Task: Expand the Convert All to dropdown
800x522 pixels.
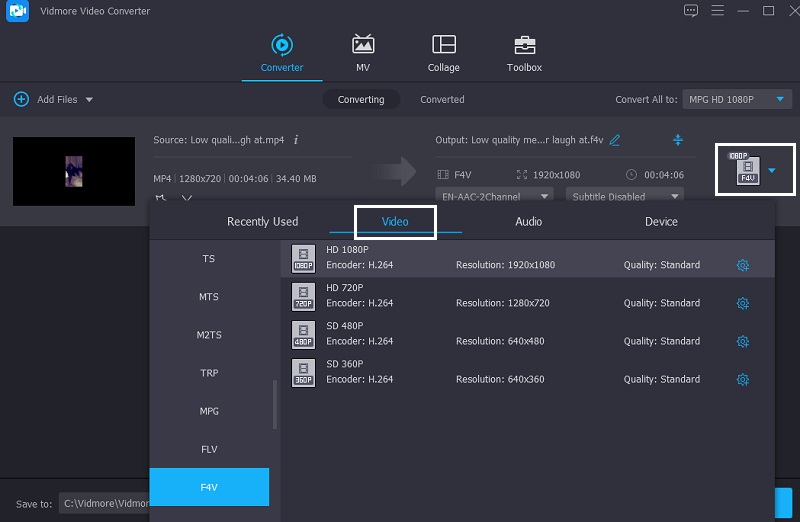Action: (x=737, y=99)
